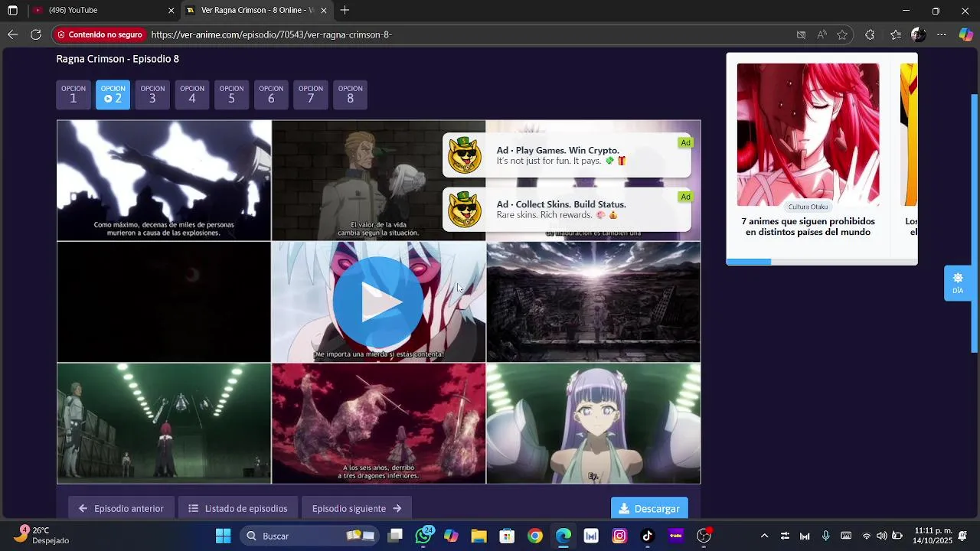Open Instagram from taskbar
980x551 pixels.
click(619, 536)
